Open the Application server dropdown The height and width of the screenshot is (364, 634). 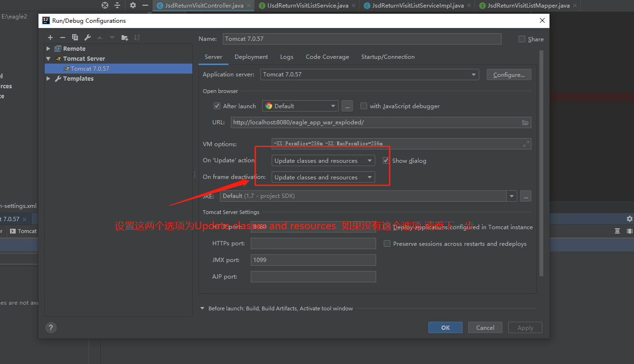click(473, 75)
